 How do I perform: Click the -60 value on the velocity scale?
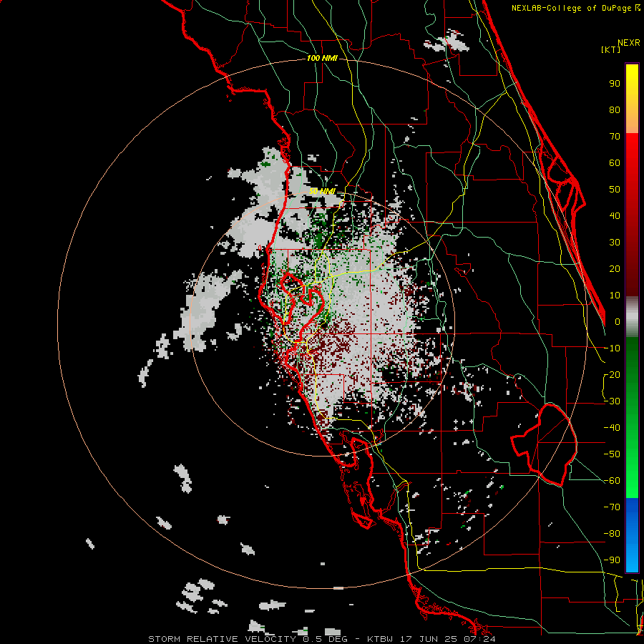[x=612, y=481]
